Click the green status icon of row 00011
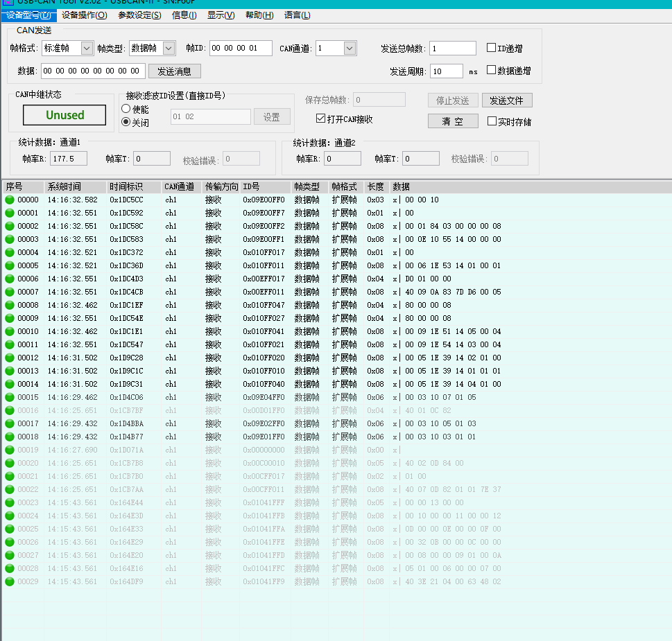The height and width of the screenshot is (641, 672). [x=10, y=344]
